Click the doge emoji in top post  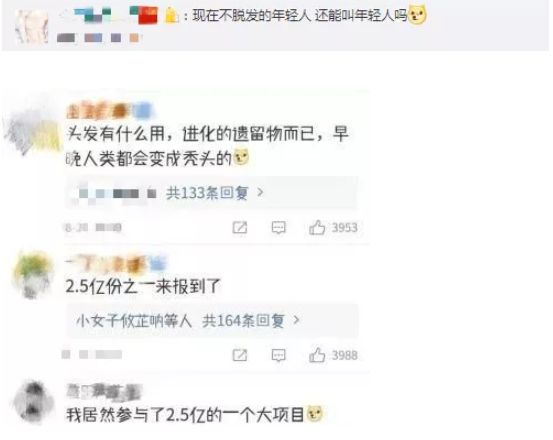click(x=417, y=15)
